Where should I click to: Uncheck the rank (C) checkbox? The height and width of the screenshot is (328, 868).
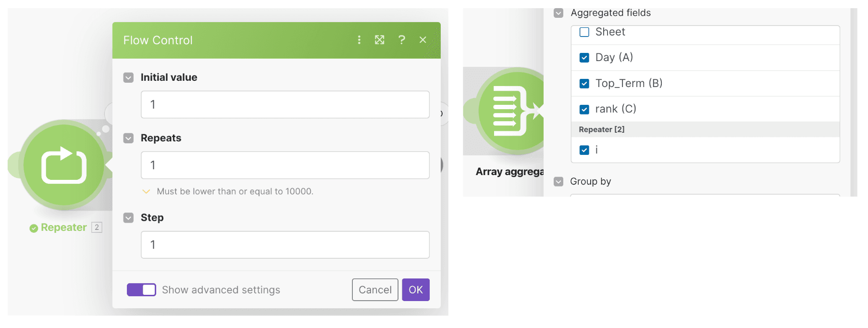click(x=584, y=110)
